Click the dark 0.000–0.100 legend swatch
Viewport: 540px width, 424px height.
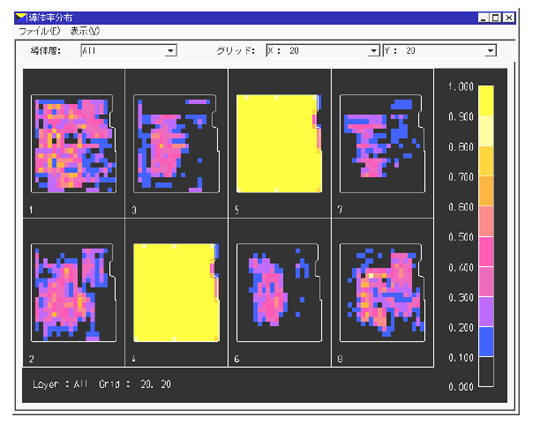(x=486, y=371)
